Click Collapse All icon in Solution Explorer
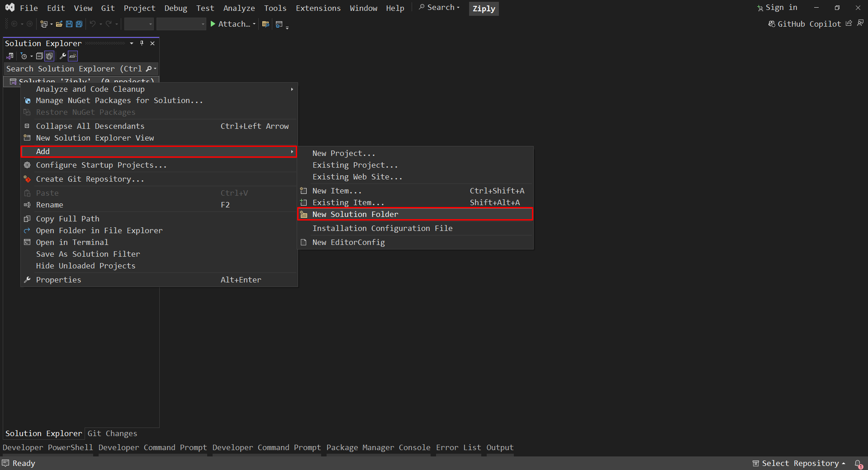The height and width of the screenshot is (470, 868). tap(39, 56)
